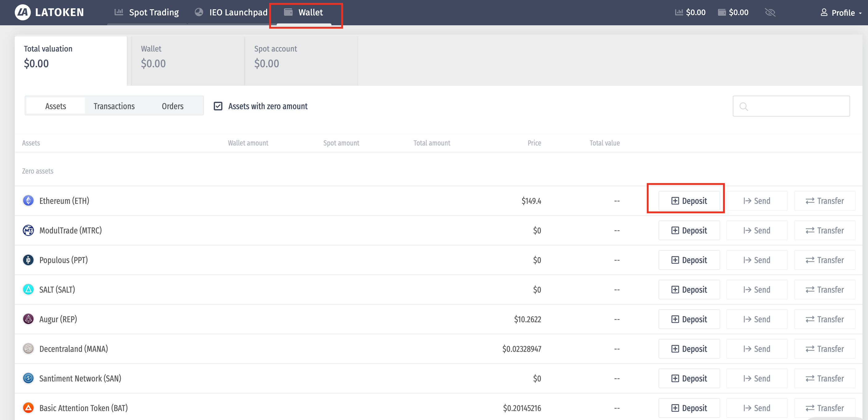This screenshot has height=420, width=868.
Task: Open the Profile dropdown menu
Action: coord(841,13)
